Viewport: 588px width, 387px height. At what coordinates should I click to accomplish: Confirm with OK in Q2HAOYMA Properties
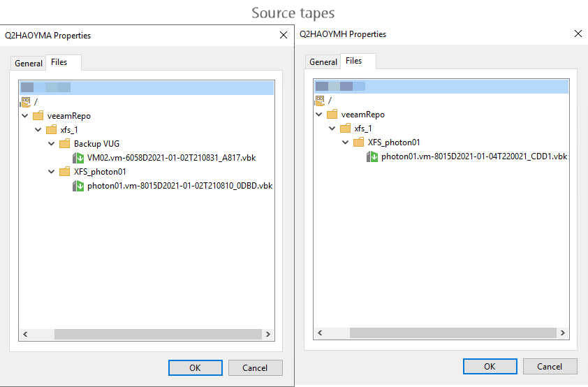(x=195, y=368)
